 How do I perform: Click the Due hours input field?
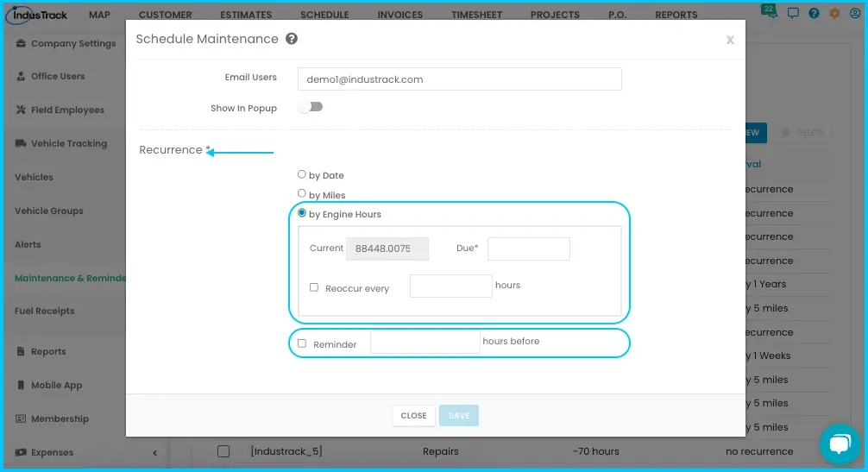click(529, 249)
